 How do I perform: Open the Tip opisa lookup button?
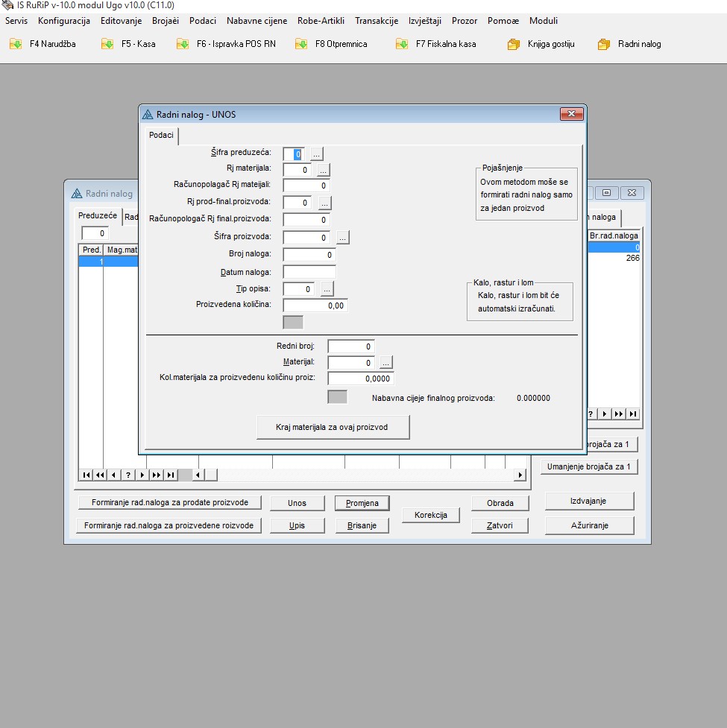coord(327,289)
